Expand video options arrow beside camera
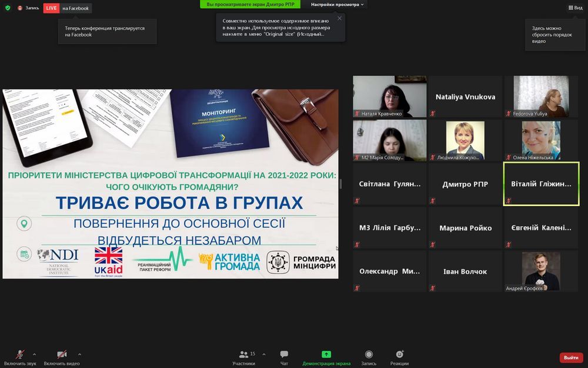Screen dimensions: 588x368 (x=79, y=354)
